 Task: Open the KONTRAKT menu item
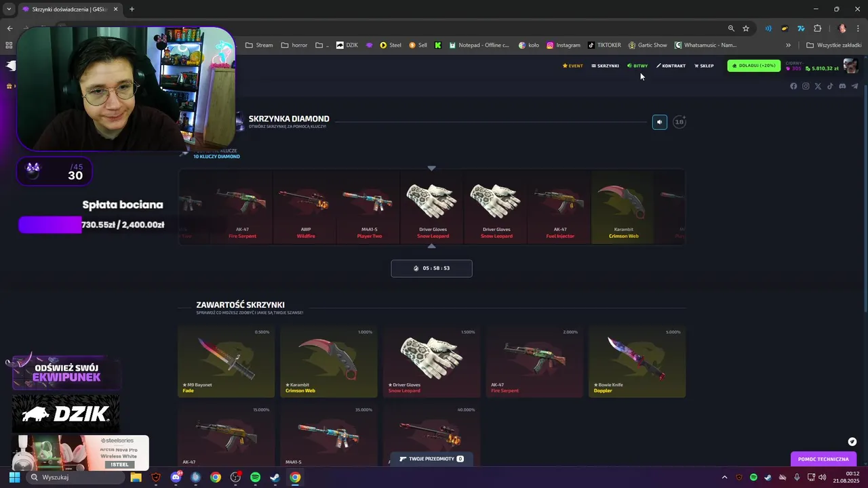[671, 66]
